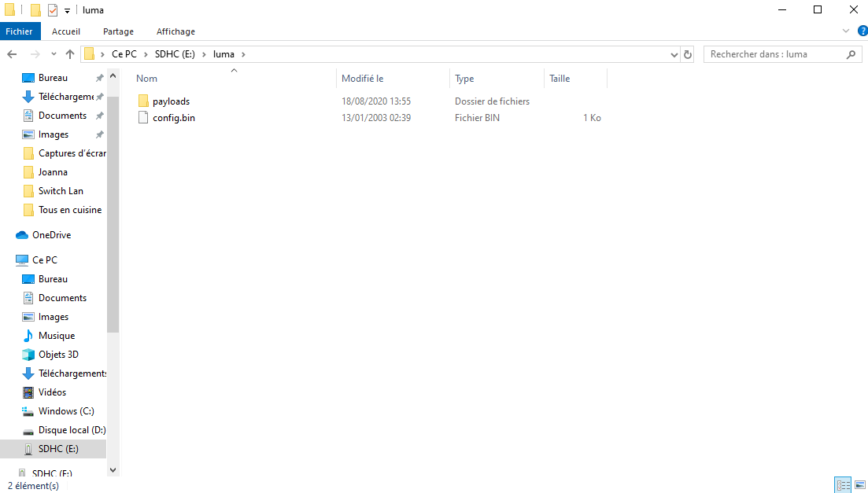The height and width of the screenshot is (493, 868).
Task: Refresh the luma folder view
Action: pos(688,54)
